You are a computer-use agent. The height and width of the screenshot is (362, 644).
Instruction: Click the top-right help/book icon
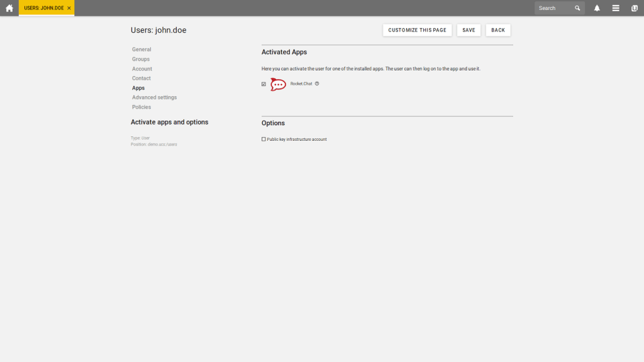(x=634, y=8)
